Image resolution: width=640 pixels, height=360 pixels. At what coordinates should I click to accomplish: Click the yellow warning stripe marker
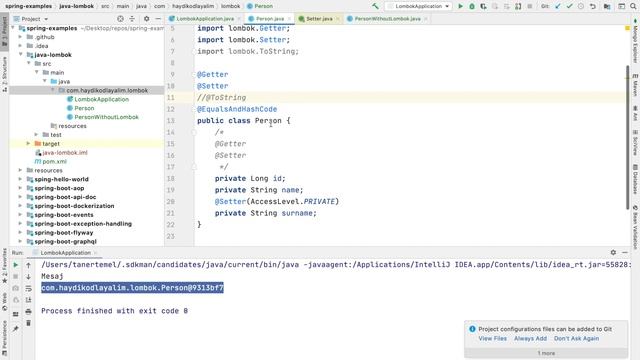627,28
